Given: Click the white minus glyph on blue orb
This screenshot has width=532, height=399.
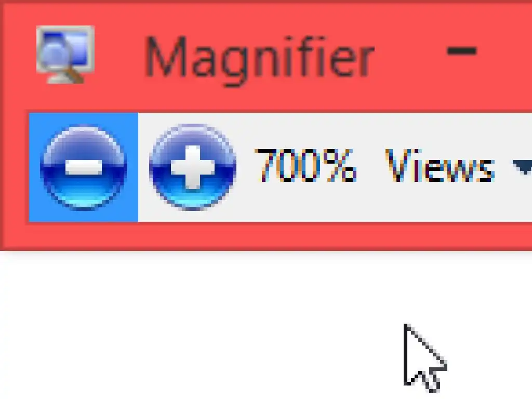Looking at the screenshot, I should point(84,167).
